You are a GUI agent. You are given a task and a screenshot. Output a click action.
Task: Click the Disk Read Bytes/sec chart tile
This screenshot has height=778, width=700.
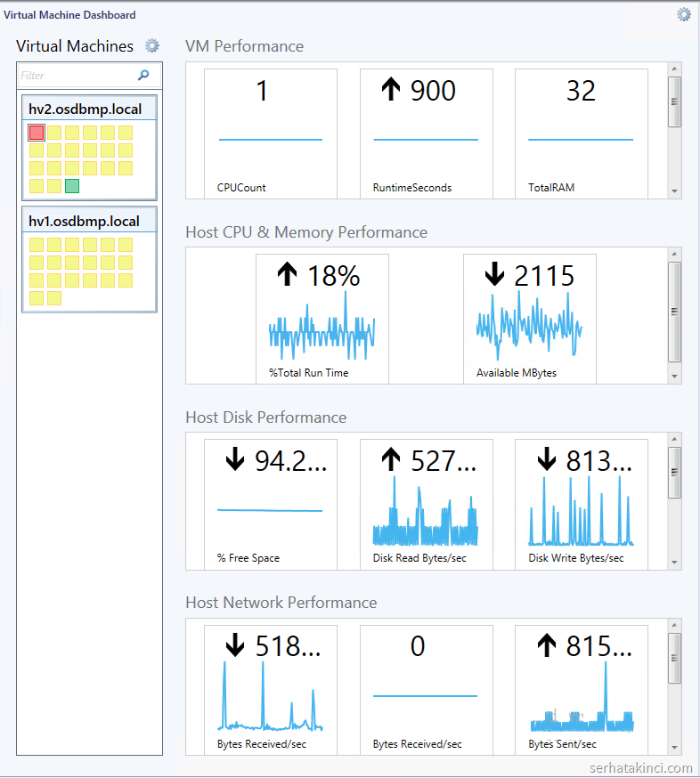(426, 504)
